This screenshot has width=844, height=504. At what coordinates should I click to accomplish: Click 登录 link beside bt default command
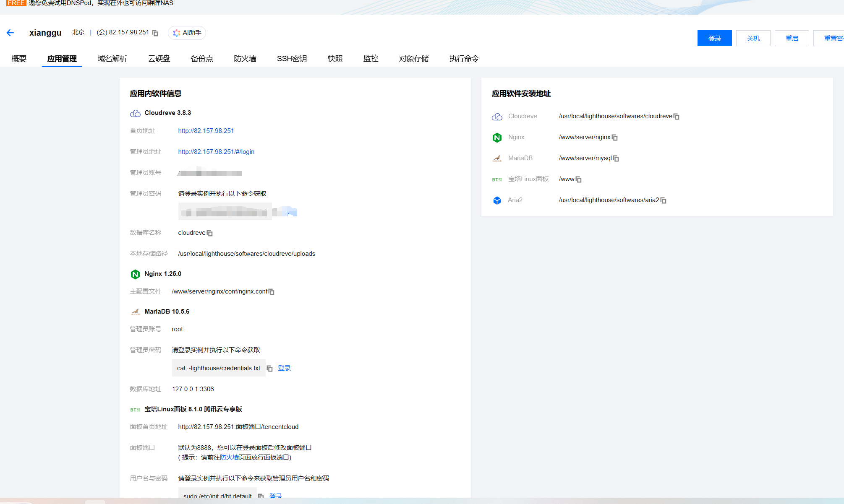point(276,496)
